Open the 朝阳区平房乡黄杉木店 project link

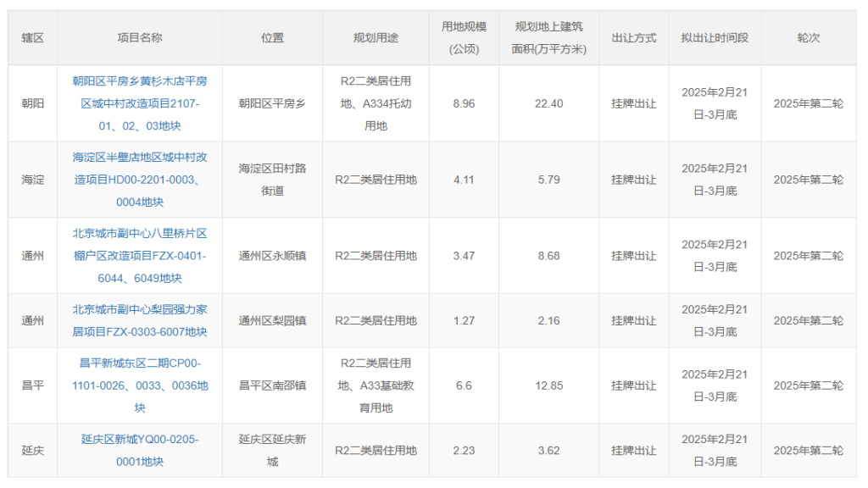(140, 103)
